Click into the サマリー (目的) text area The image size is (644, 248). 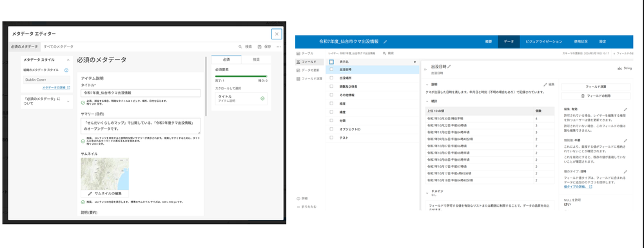click(x=141, y=126)
